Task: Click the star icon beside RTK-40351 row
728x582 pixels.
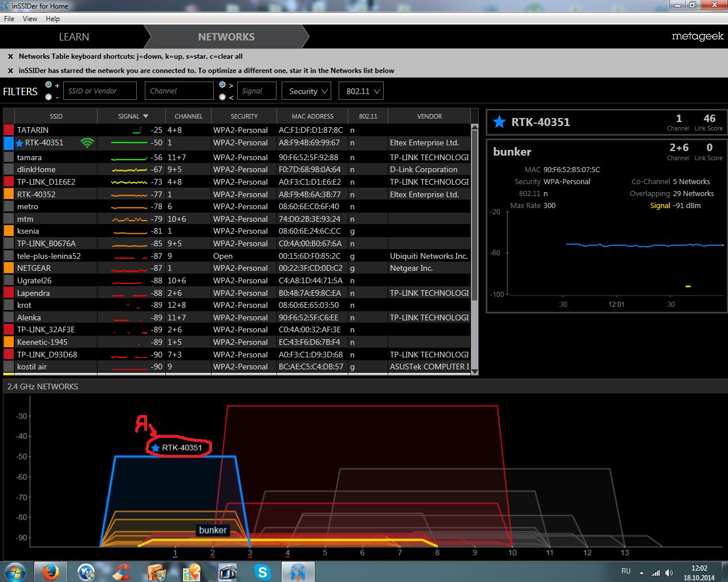Action: pyautogui.click(x=19, y=143)
